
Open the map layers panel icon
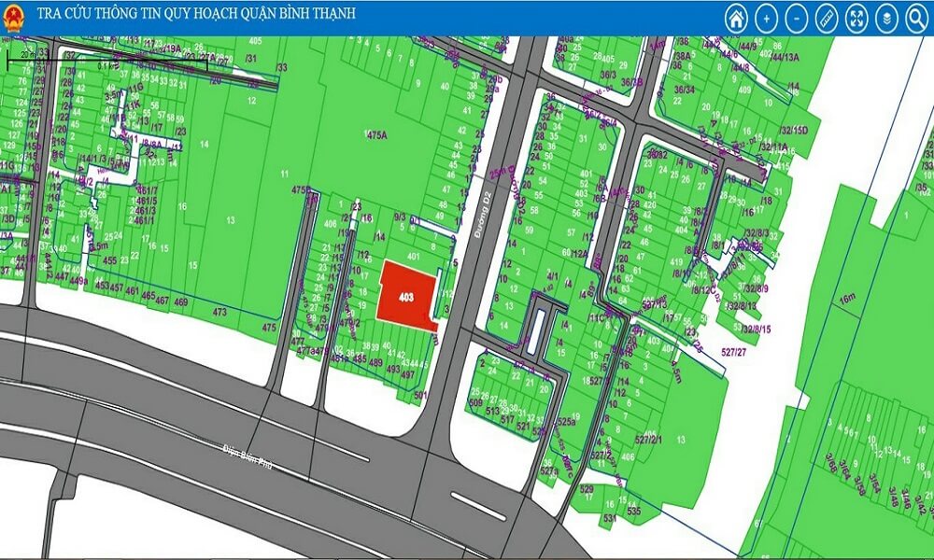886,18
